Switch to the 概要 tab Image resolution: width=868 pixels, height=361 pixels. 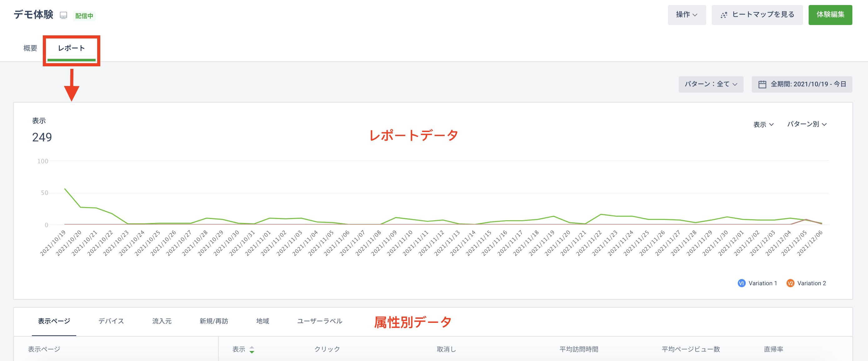30,48
